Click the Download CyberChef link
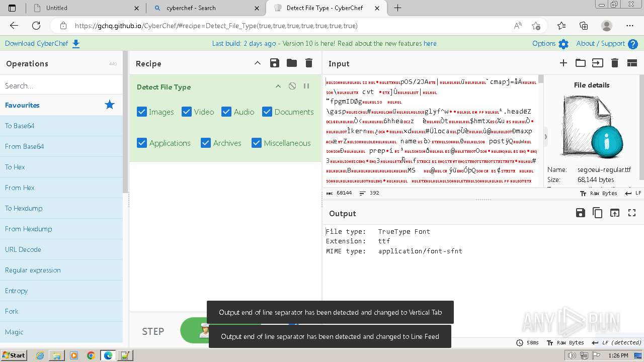Image resolution: width=644 pixels, height=362 pixels. (42, 43)
